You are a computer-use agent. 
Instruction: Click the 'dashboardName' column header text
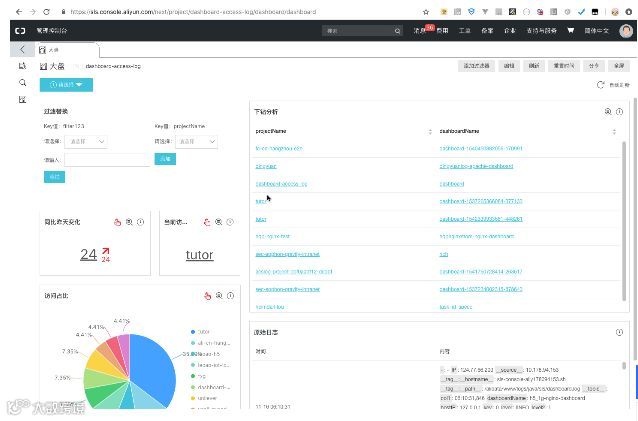click(459, 131)
